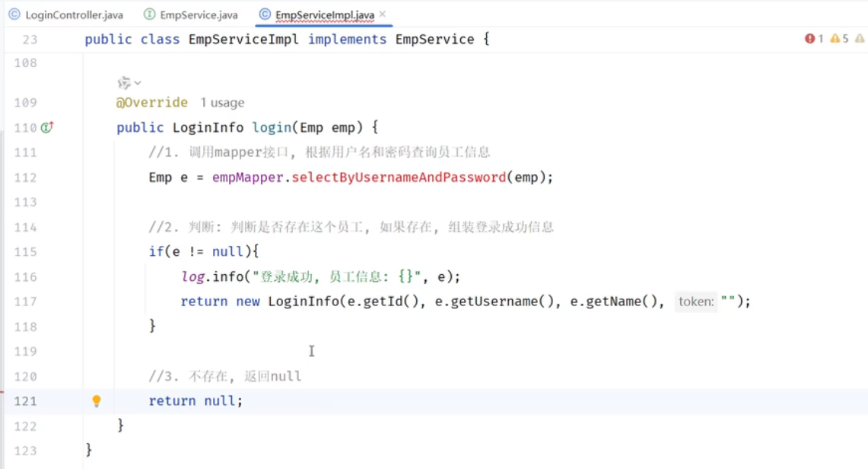Click the yellow warning count icon
Viewport: 868px width, 469px height.
click(x=835, y=38)
